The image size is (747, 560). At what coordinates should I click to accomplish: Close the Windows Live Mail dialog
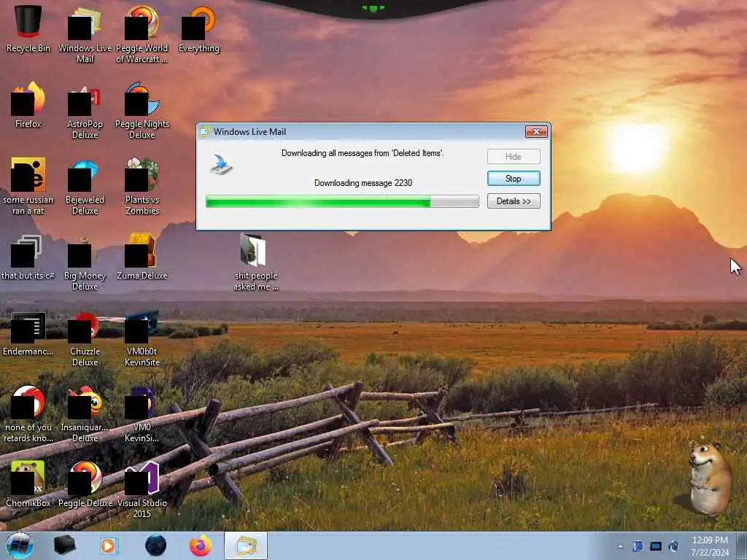[536, 131]
